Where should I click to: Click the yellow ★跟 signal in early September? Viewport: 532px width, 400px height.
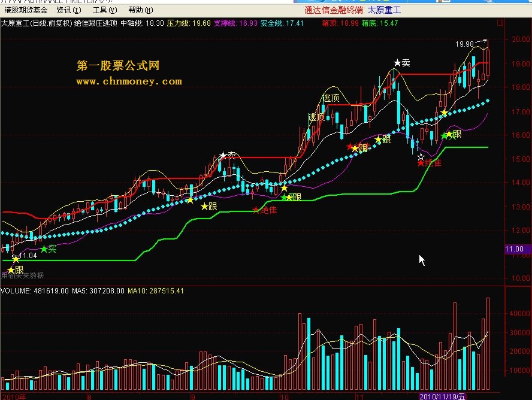(209, 206)
